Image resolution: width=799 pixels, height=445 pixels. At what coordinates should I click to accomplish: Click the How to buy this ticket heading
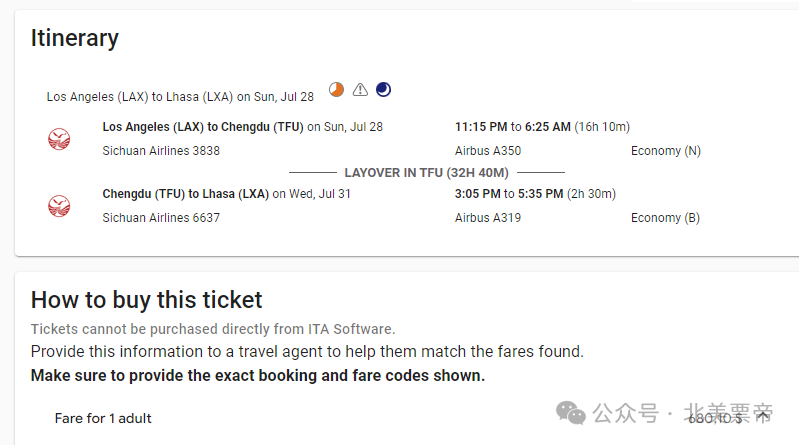tap(146, 300)
